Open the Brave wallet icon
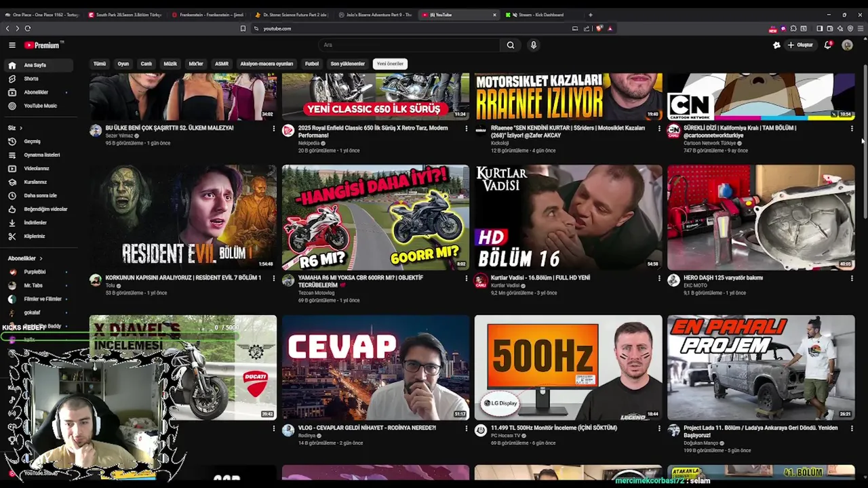The image size is (868, 488). pos(829,28)
